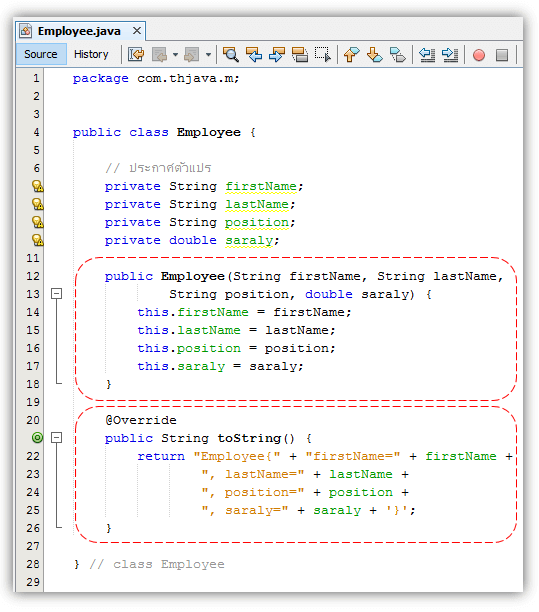Select the Source view button
539x612 pixels.
[x=41, y=54]
